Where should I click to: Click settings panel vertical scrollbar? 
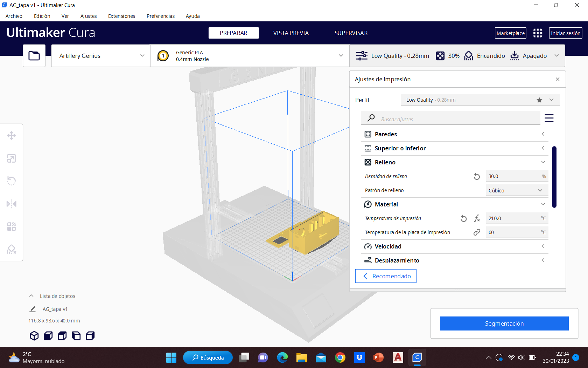(554, 177)
